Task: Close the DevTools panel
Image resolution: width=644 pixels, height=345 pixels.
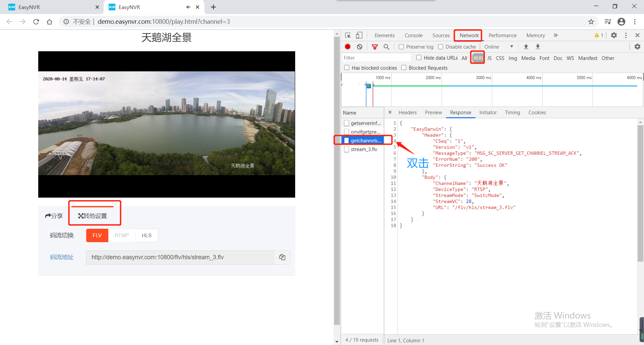Action: click(637, 36)
